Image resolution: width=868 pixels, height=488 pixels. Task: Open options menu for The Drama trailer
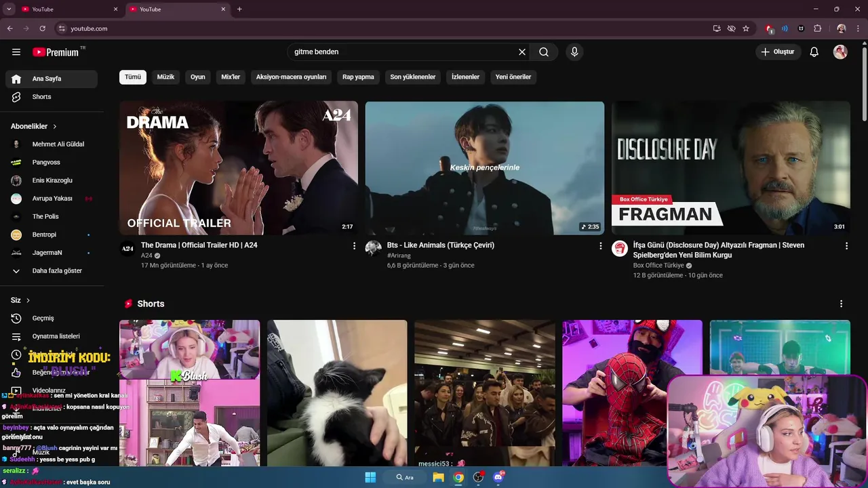pyautogui.click(x=354, y=246)
